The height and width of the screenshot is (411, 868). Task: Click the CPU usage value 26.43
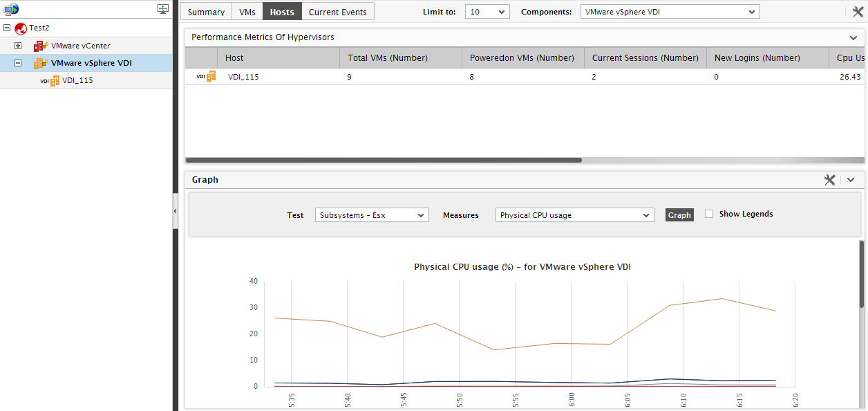tap(849, 77)
